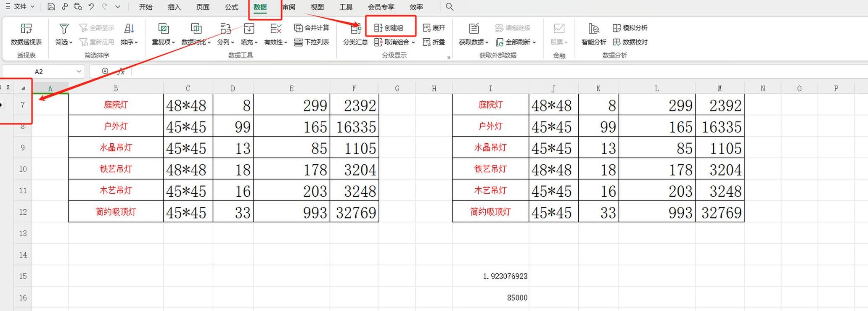Switch to the 插入 tab
This screenshot has height=311, width=868.
[174, 7]
